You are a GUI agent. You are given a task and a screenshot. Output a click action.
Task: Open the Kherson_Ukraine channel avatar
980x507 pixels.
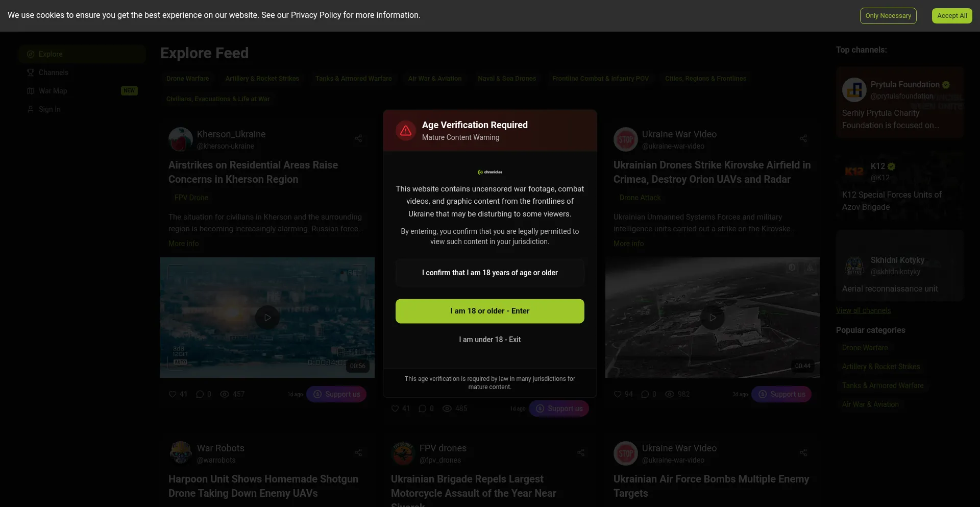pos(181,139)
